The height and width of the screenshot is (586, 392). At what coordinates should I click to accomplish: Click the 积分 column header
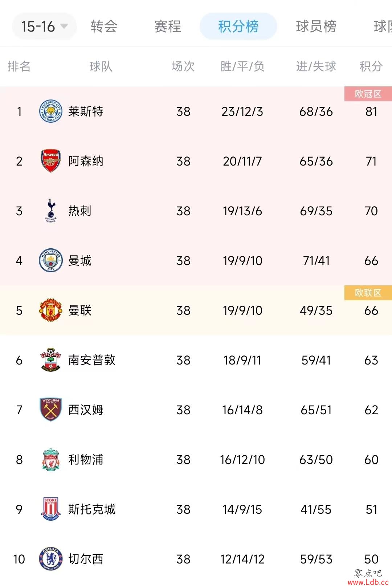coord(371,66)
